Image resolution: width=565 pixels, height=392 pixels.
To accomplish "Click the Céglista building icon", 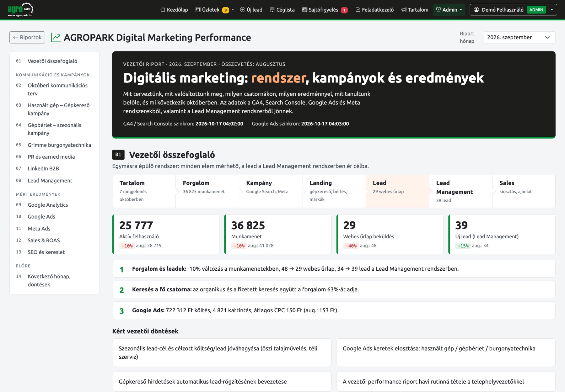I will pos(272,10).
